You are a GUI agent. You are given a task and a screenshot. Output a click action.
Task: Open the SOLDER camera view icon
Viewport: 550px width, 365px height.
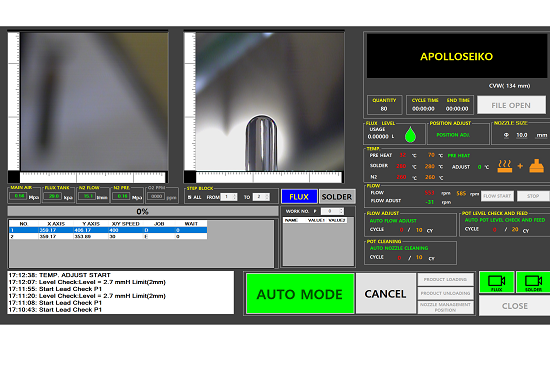click(533, 282)
